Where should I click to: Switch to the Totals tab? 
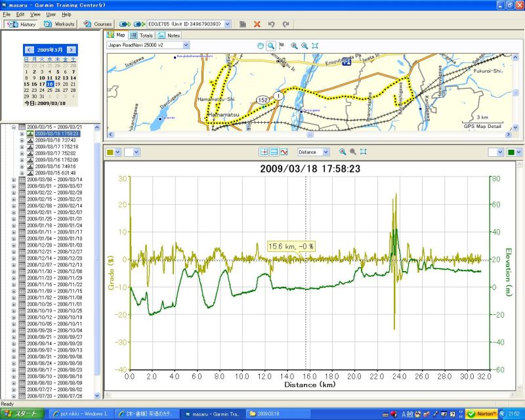coord(141,35)
